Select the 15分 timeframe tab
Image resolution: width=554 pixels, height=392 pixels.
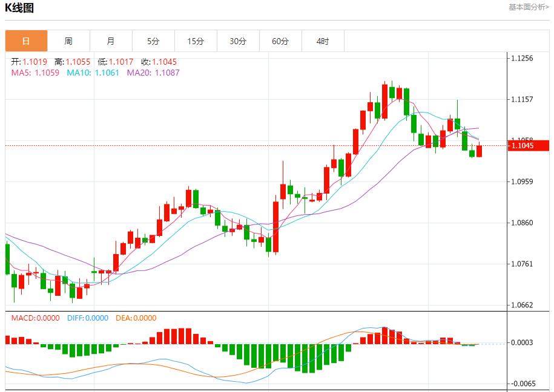(196, 41)
